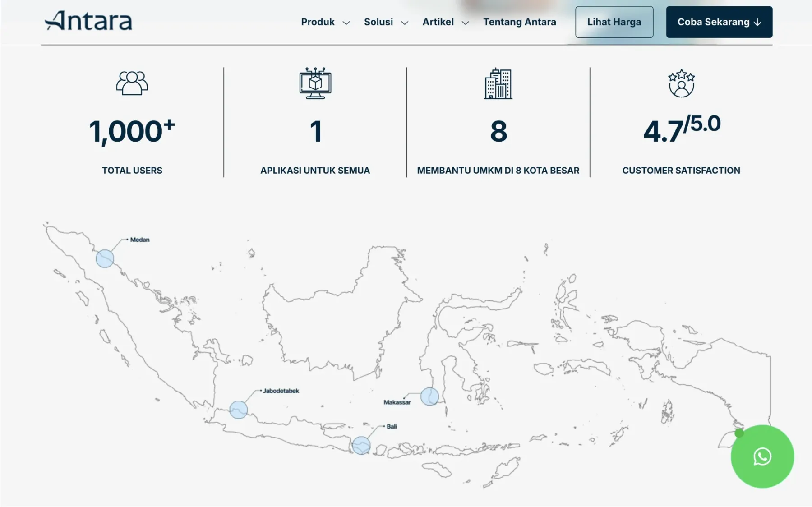This screenshot has width=812, height=507.
Task: Click MEMBANTU UMKM DI 8 KOTA BESAR
Action: [x=498, y=171]
